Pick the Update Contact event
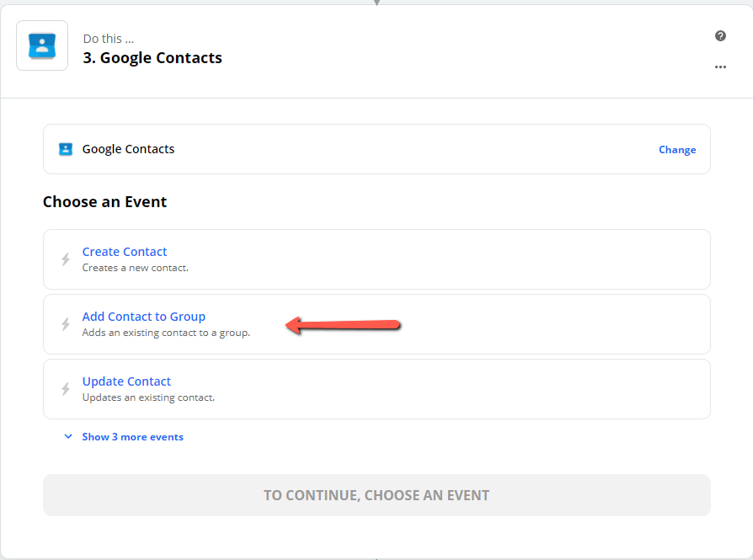753x560 pixels. [377, 389]
